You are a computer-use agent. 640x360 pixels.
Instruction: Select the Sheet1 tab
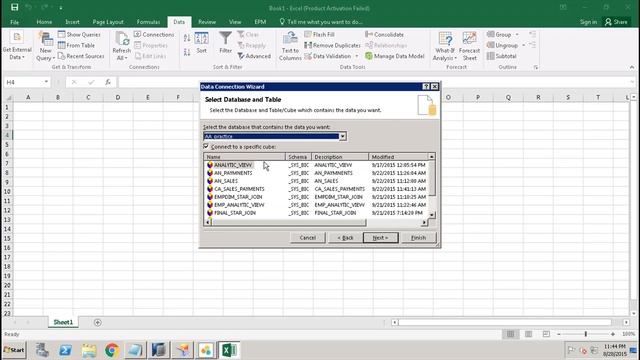click(63, 322)
